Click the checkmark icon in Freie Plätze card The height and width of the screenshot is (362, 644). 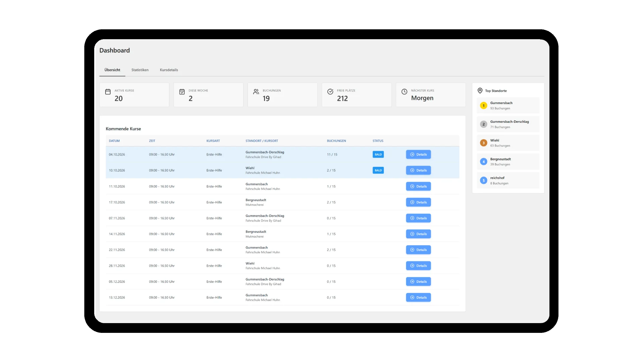click(x=330, y=92)
